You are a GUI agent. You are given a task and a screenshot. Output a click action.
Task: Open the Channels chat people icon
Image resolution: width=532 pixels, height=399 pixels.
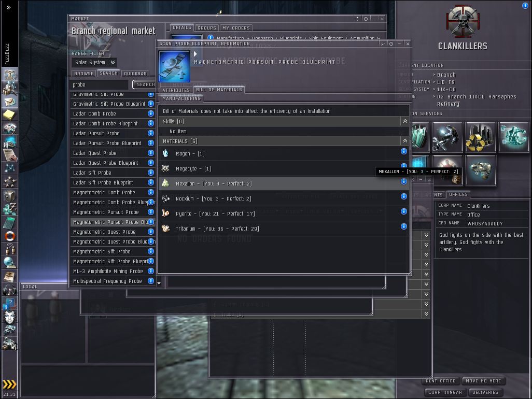coord(9,249)
